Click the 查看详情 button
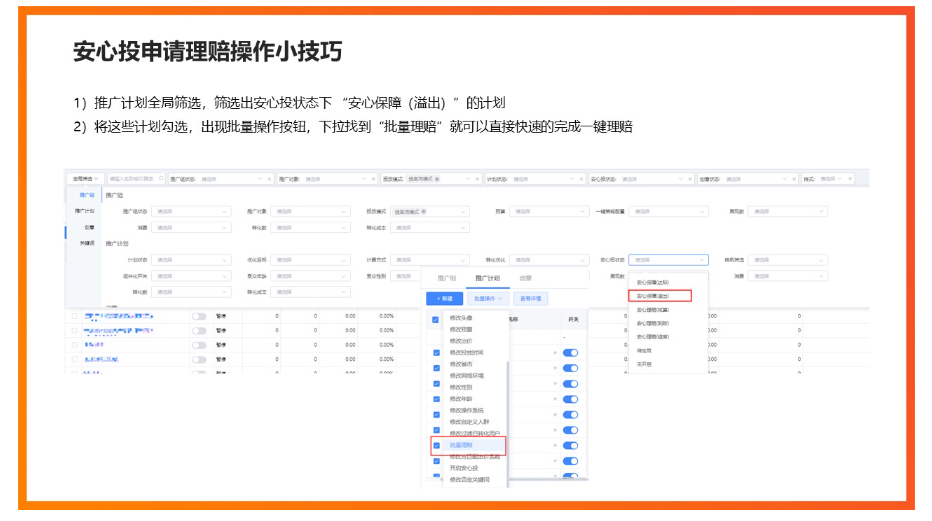The width and height of the screenshot is (932, 521). [531, 299]
